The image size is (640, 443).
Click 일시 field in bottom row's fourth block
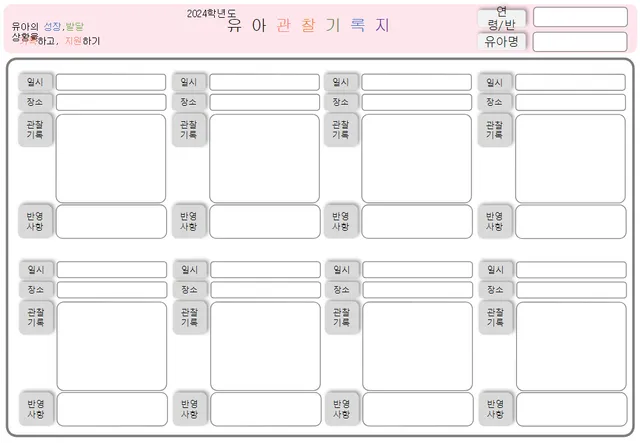coord(571,269)
